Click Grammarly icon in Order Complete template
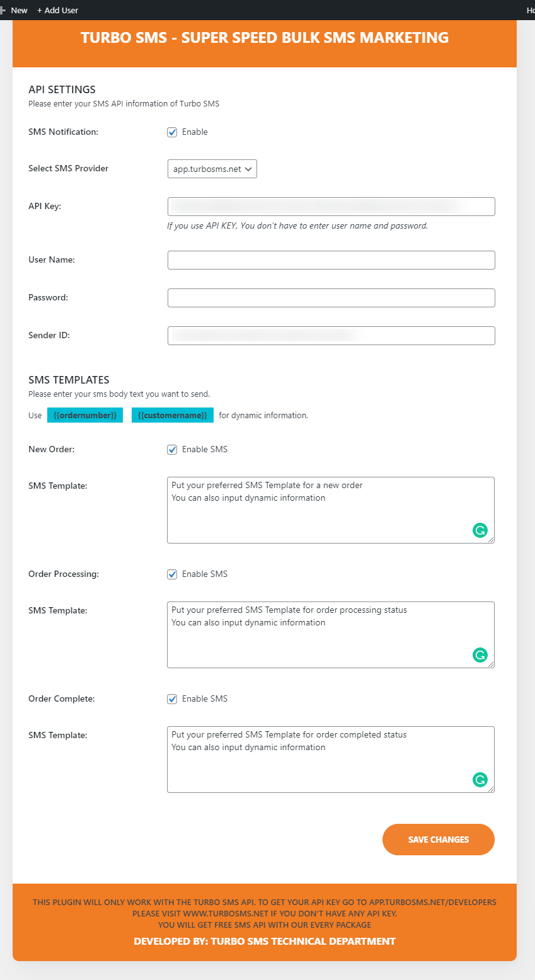Image resolution: width=535 pixels, height=980 pixels. [x=480, y=780]
